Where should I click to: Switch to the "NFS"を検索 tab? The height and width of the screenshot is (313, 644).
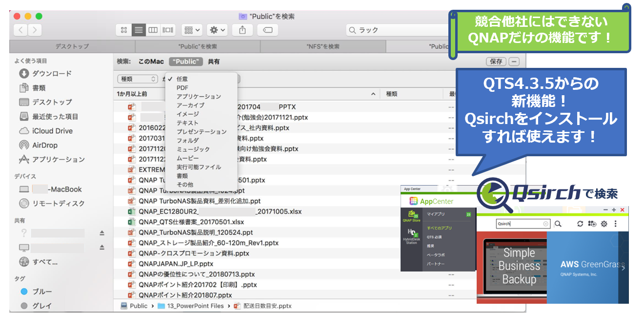point(323,46)
